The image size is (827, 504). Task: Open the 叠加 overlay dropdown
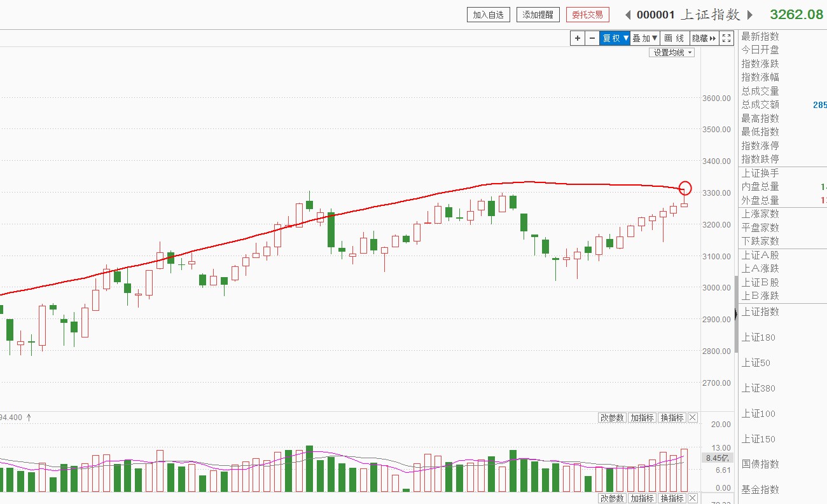point(644,38)
